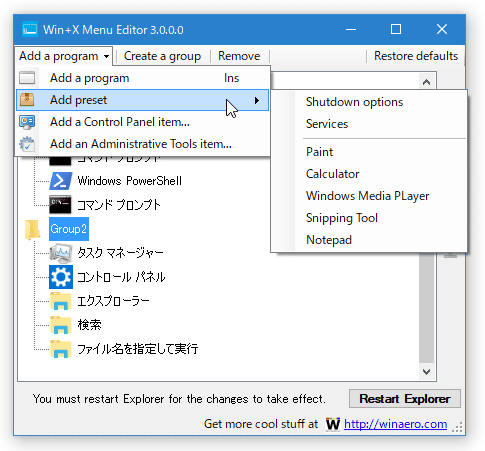Click the エクスプローラー folder icon
This screenshot has width=485, height=451.
[61, 301]
